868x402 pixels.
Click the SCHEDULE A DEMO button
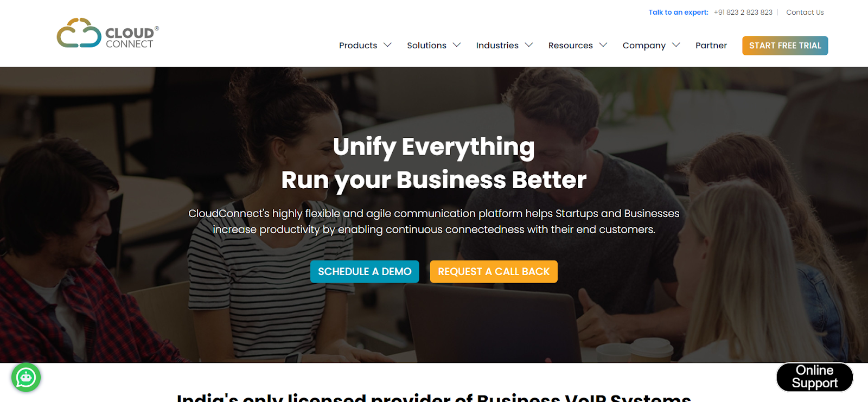(x=365, y=271)
